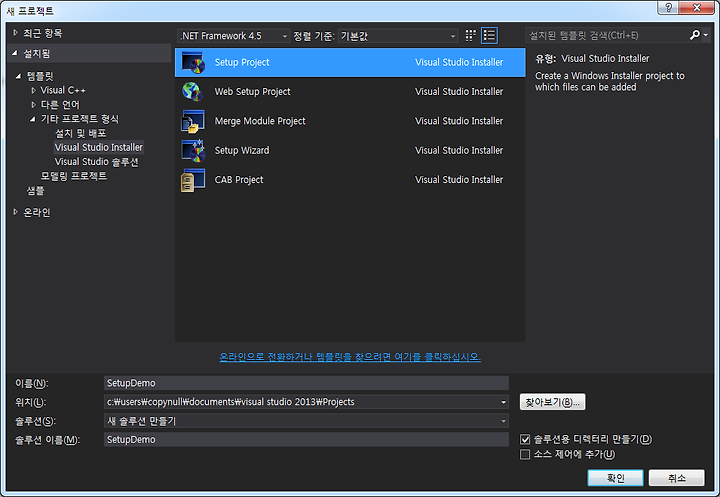Close the 새 프로젝트 dialog
Viewport: 720px width, 497px height.
[x=697, y=7]
